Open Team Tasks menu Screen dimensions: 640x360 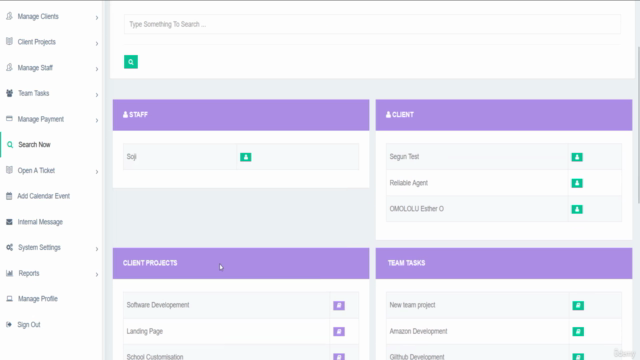[33, 93]
